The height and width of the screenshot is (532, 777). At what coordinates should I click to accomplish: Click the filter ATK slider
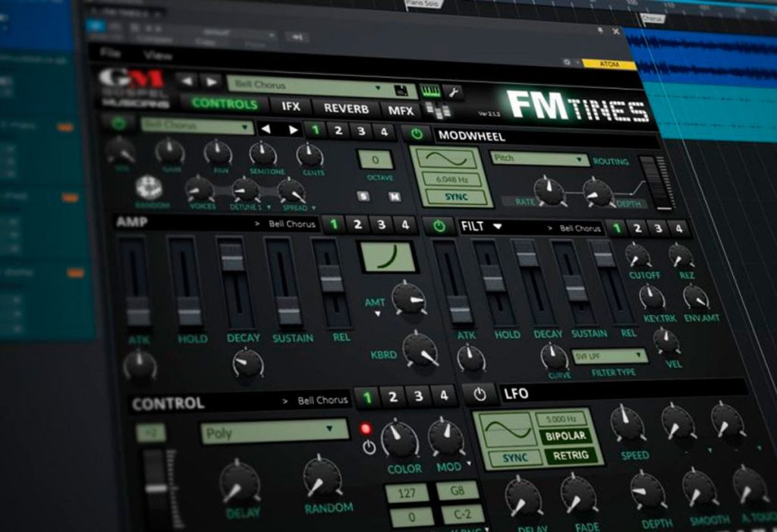(454, 284)
